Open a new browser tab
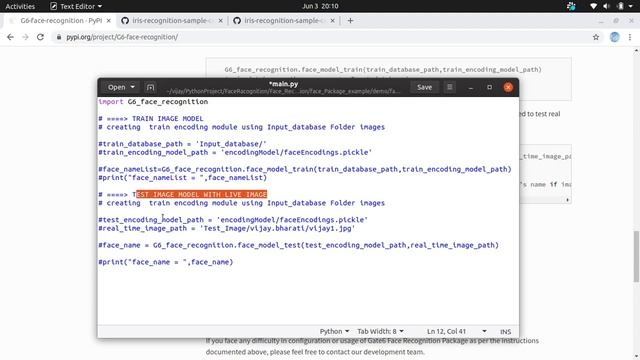This screenshot has height=360, width=640. (x=350, y=20)
